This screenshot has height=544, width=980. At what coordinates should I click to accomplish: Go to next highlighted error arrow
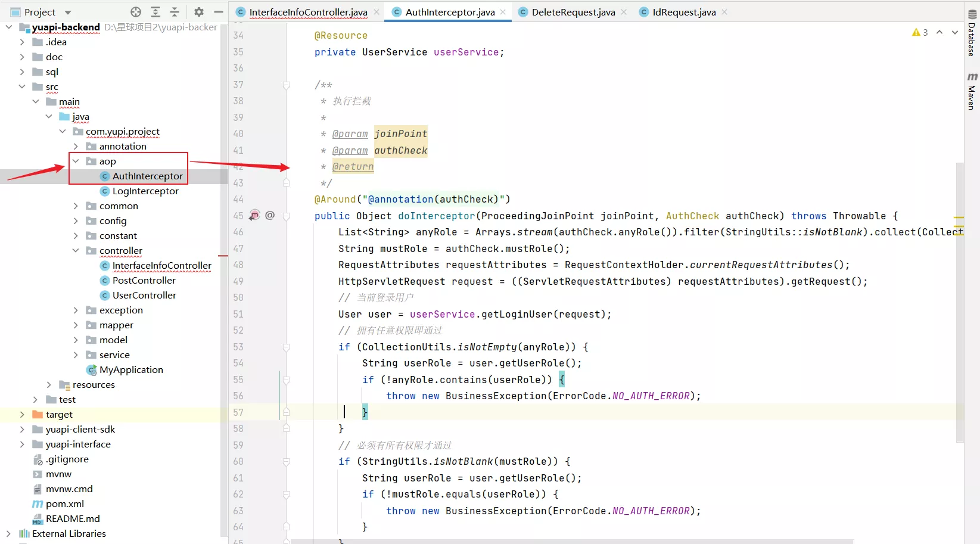click(x=955, y=32)
